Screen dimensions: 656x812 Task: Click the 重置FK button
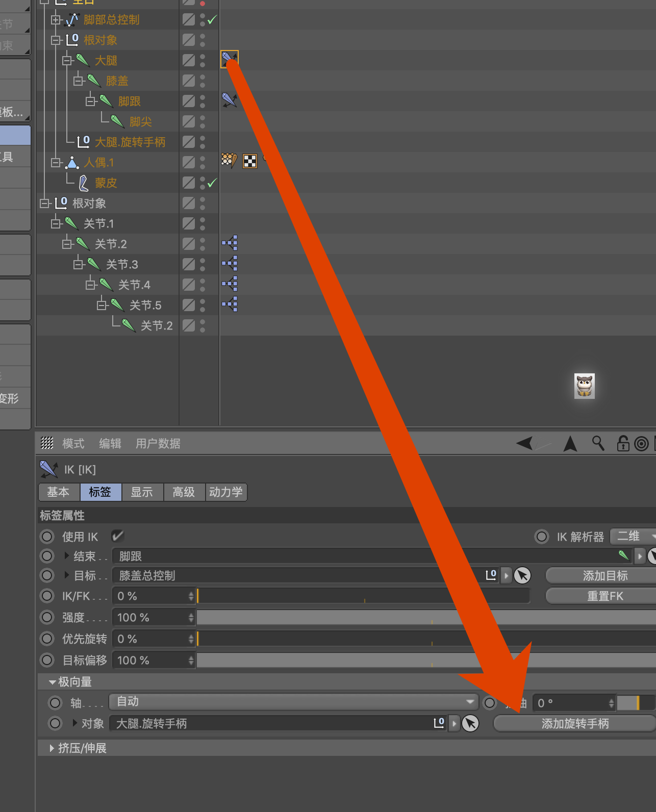(x=601, y=596)
